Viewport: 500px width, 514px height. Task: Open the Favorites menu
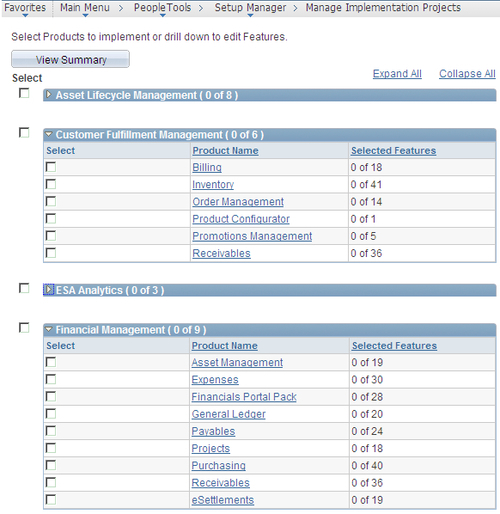(25, 8)
